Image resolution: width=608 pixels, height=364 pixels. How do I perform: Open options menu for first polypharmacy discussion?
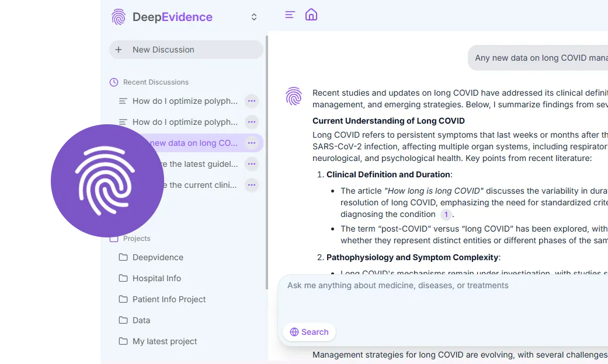[252, 101]
